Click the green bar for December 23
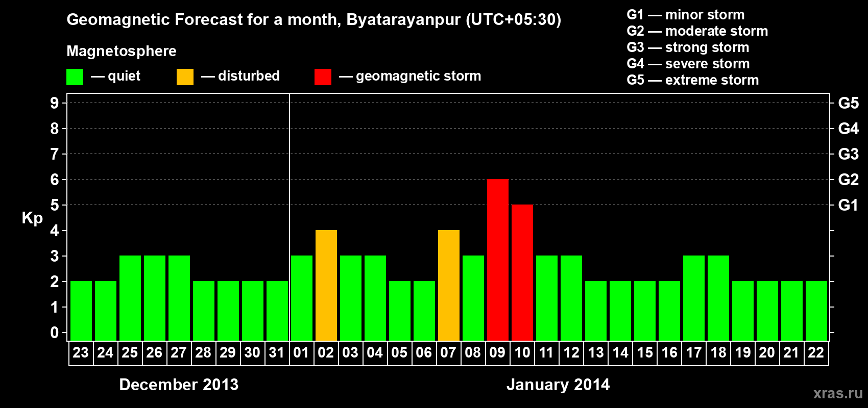868x408 pixels. [81, 311]
